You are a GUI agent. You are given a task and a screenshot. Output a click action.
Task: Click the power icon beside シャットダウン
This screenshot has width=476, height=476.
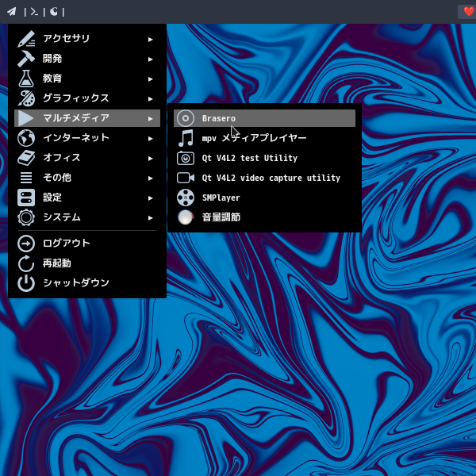click(x=26, y=283)
